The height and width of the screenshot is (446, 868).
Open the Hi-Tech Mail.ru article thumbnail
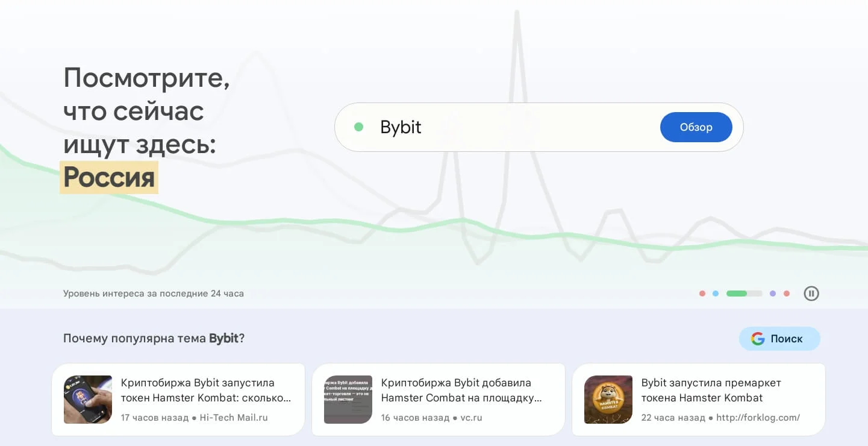pos(88,400)
